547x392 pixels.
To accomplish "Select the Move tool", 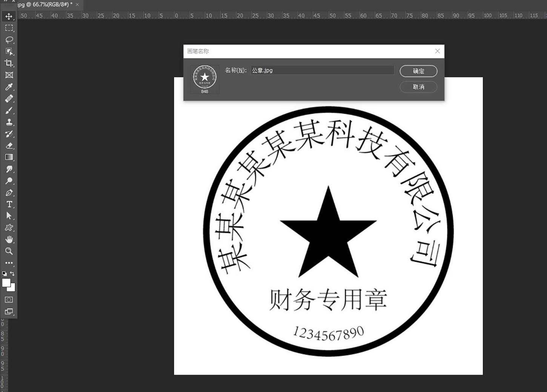I will [9, 16].
